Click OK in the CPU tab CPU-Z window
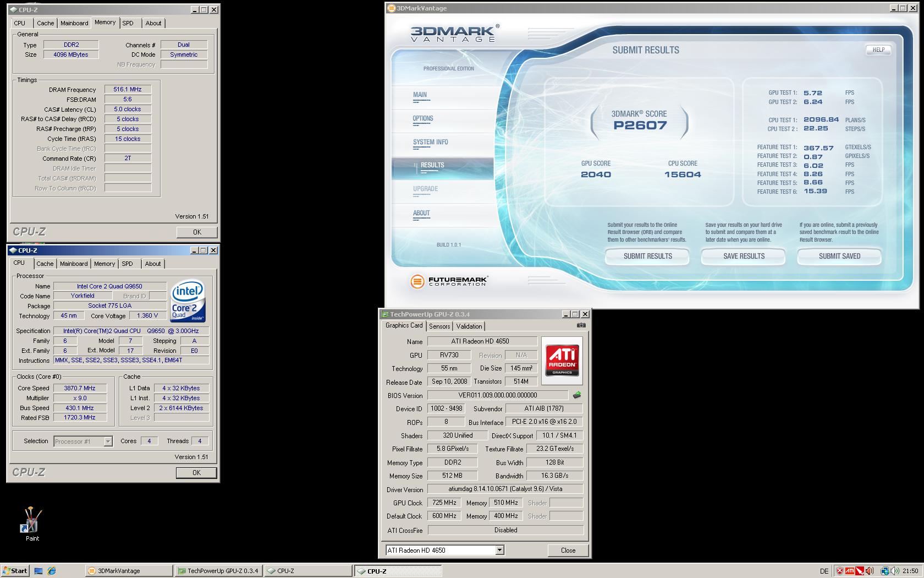 pos(196,473)
